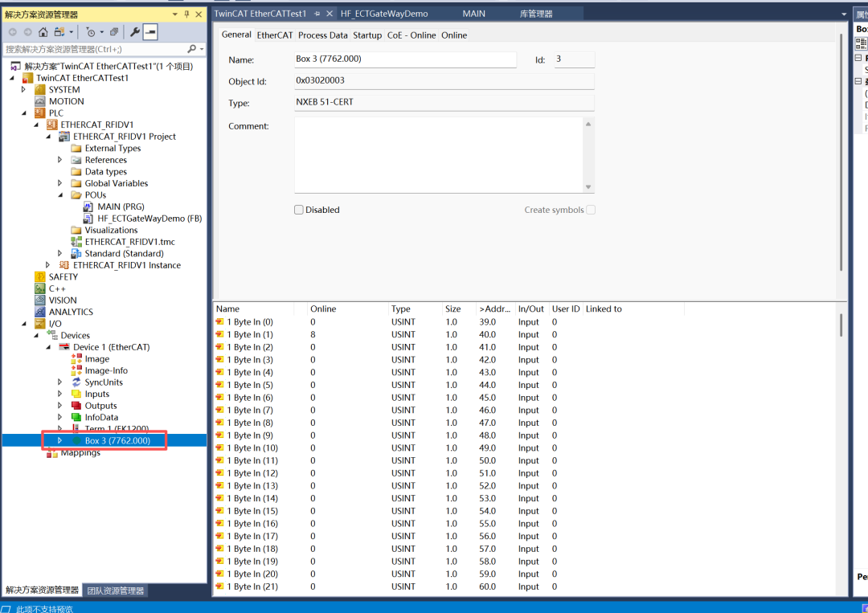Open the CoE - Online tab
Viewport: 868px width, 613px height.
coord(411,35)
